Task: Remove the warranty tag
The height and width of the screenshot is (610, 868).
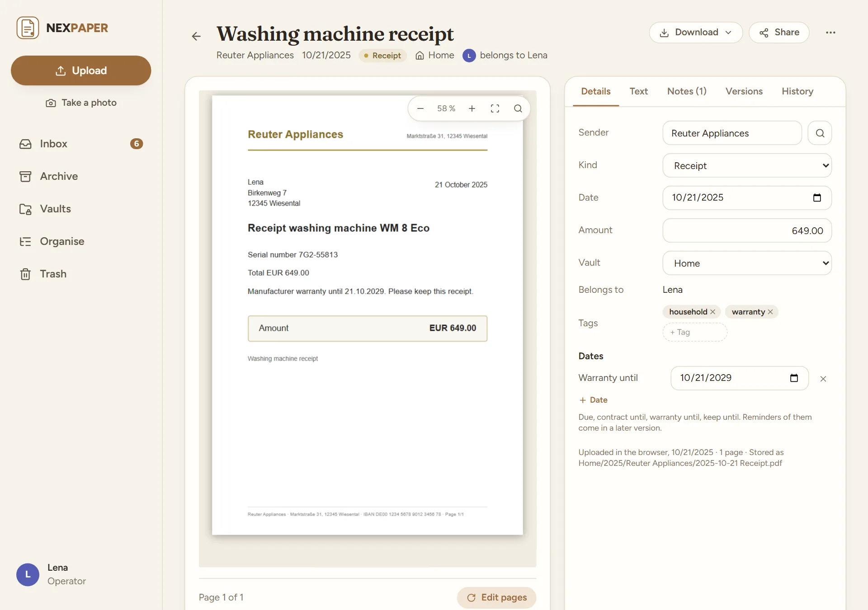Action: click(x=770, y=312)
